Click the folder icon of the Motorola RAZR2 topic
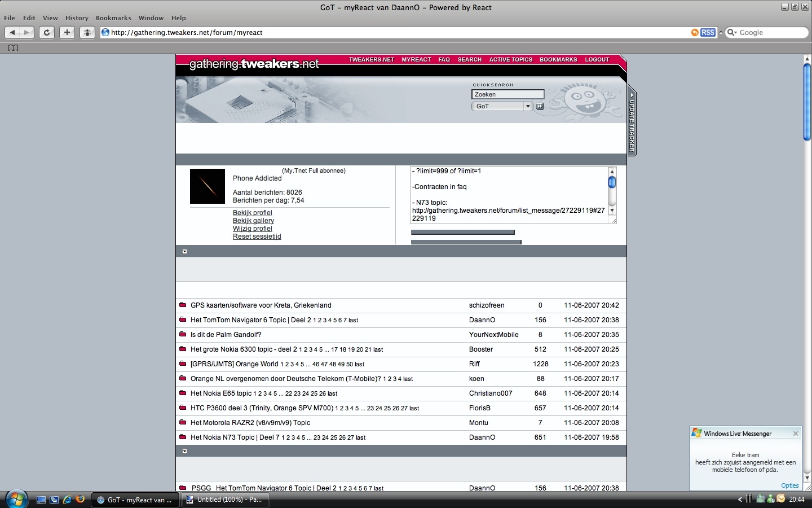The image size is (812, 508). 183,422
